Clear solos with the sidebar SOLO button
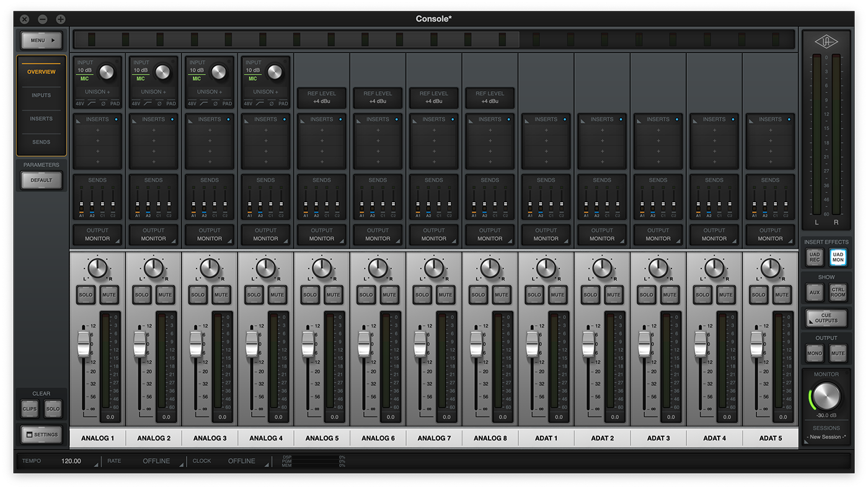 [53, 409]
